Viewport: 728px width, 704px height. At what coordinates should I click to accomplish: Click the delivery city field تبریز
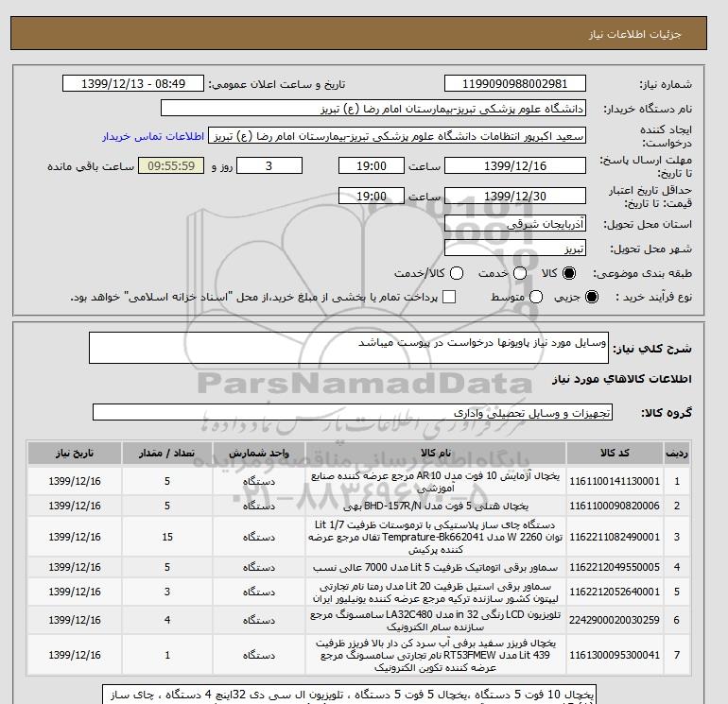pos(515,249)
